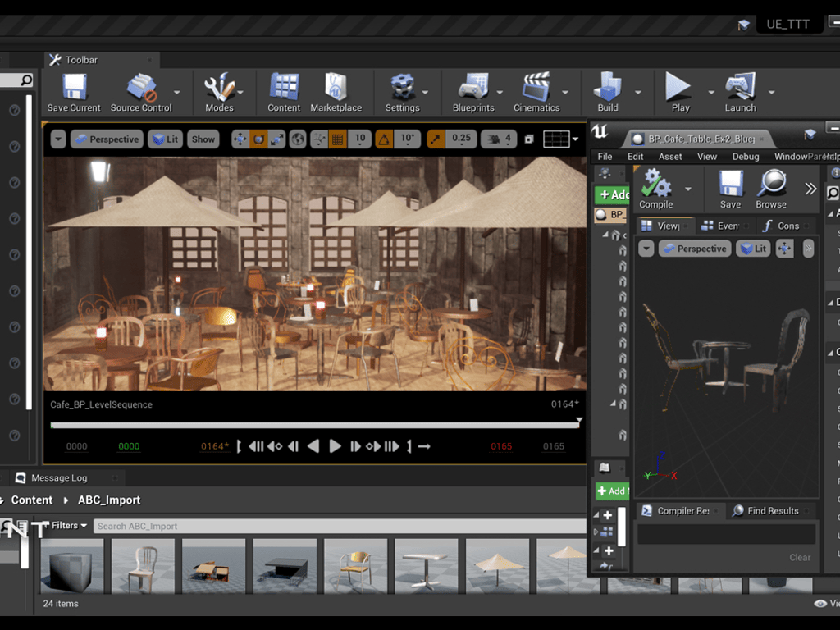
Task: Click the Content breadcrumb in content browser
Action: [32, 500]
